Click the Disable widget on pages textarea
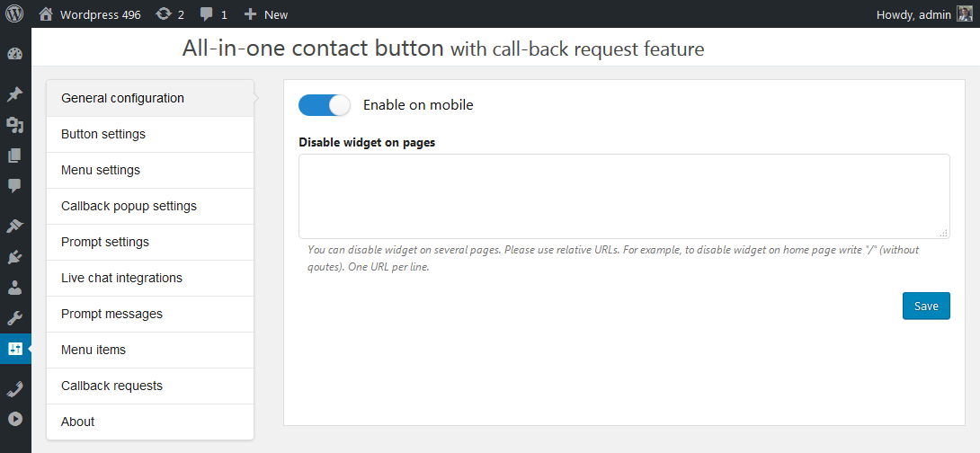Viewport: 980px width, 453px height. (x=624, y=196)
